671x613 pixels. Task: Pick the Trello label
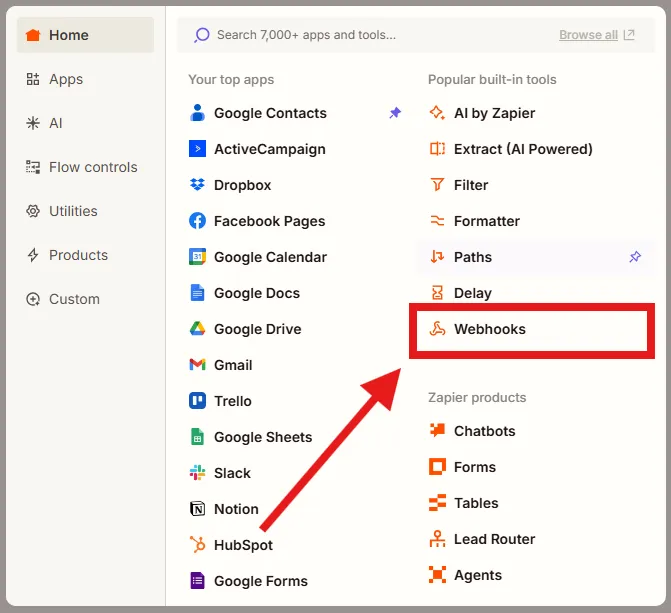coord(232,401)
